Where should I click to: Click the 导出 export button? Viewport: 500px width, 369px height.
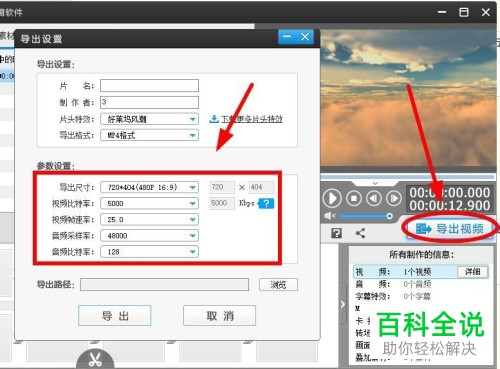click(115, 315)
